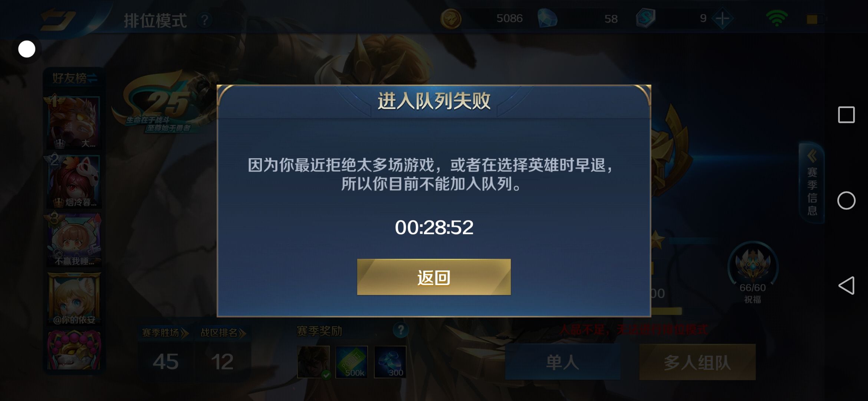Tap the white floating record dot
Viewport: 868px width, 401px height.
coord(27,49)
